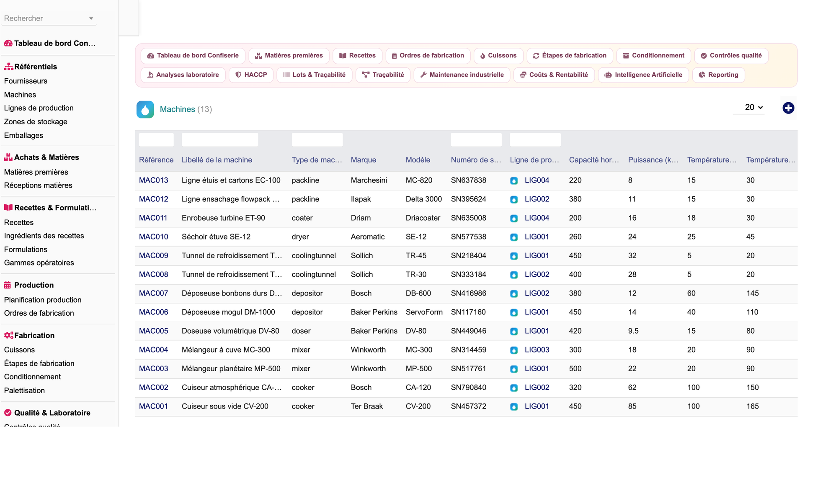Viewport: 815px width, 504px height.
Task: Click the coins icon in Coûts & Rentabilité
Action: pyautogui.click(x=523, y=75)
